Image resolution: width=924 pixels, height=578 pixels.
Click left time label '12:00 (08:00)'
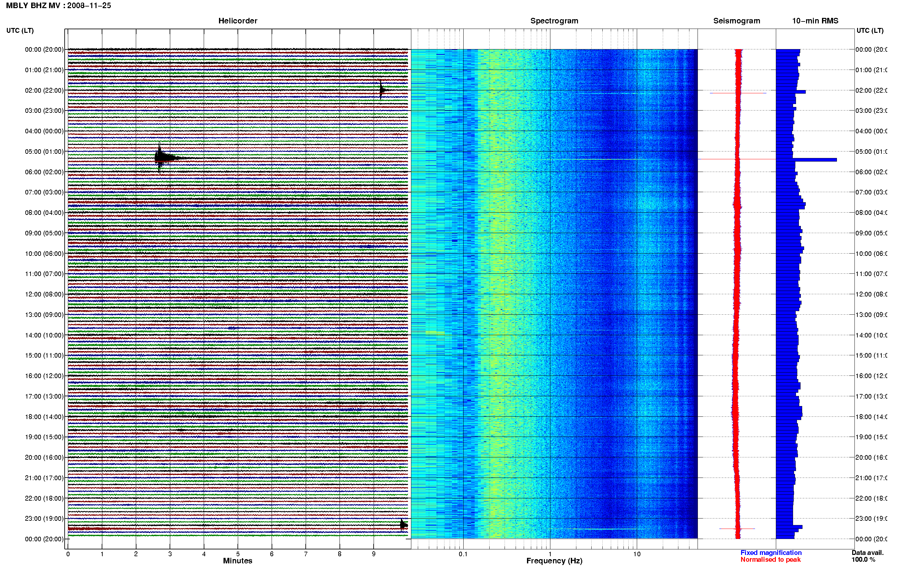44,294
